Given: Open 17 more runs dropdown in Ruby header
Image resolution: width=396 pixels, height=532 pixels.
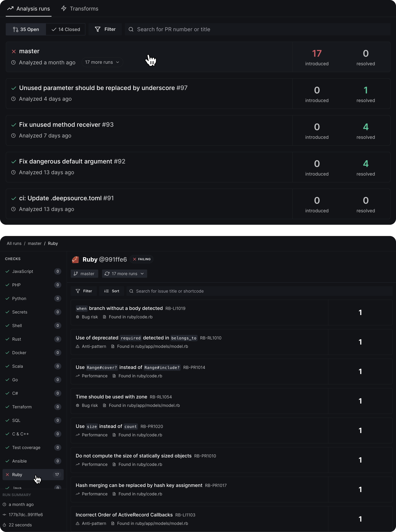Looking at the screenshot, I should click(124, 273).
